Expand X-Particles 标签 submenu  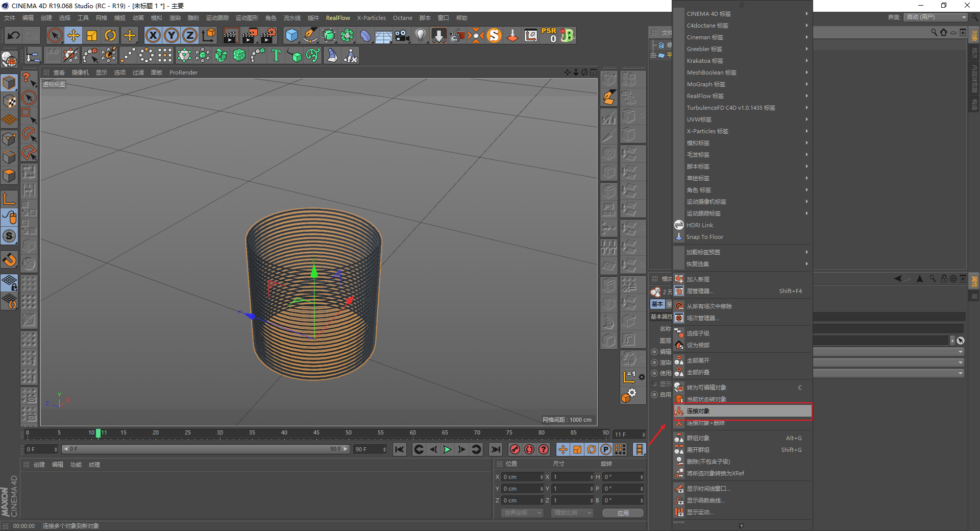(x=742, y=131)
